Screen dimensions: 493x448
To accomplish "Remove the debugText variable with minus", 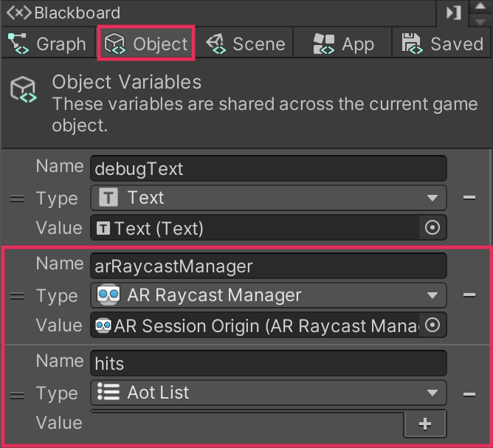I will (469, 198).
